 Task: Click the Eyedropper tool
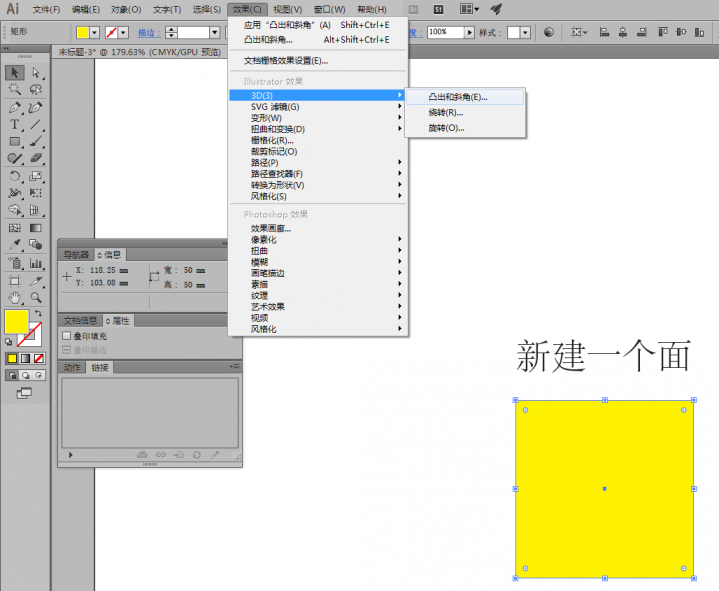15,245
